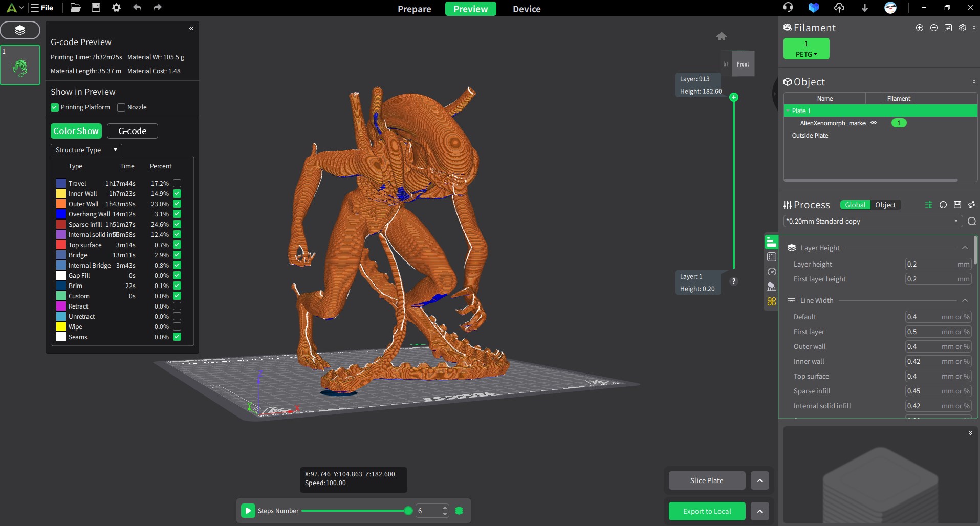Image resolution: width=980 pixels, height=526 pixels.
Task: Open filament settings gear icon
Action: (963, 28)
